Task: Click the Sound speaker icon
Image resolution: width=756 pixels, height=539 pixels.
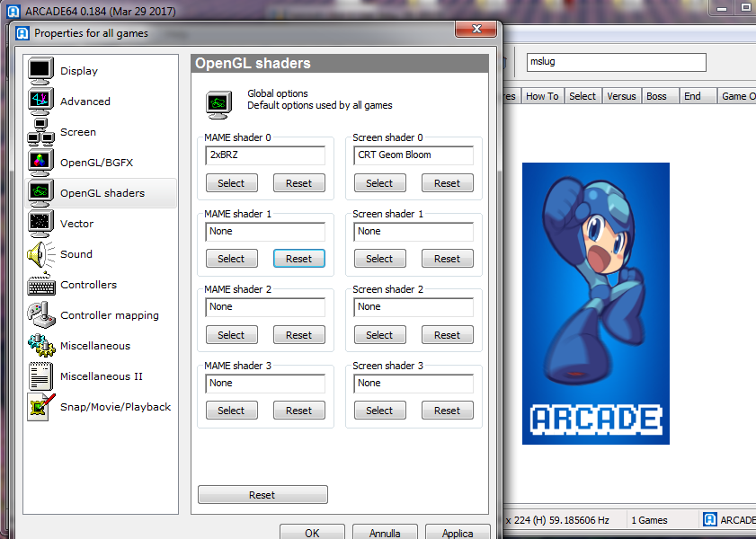Action: tap(40, 254)
